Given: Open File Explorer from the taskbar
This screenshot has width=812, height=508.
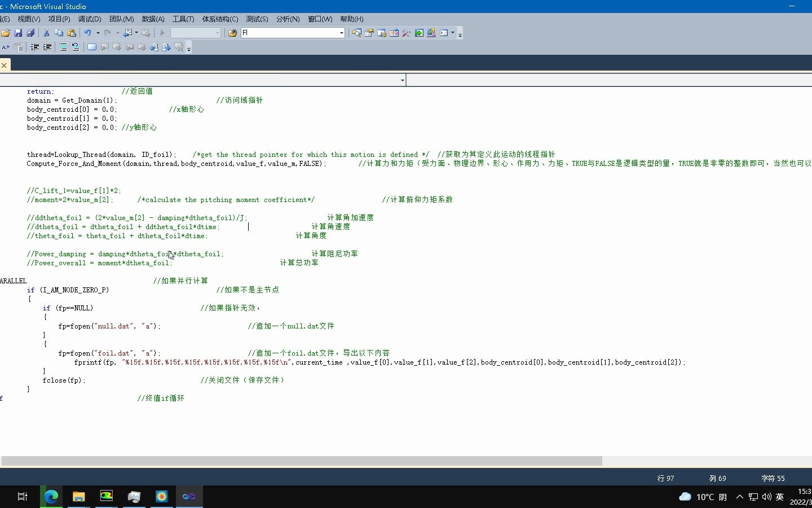Looking at the screenshot, I should [x=78, y=497].
